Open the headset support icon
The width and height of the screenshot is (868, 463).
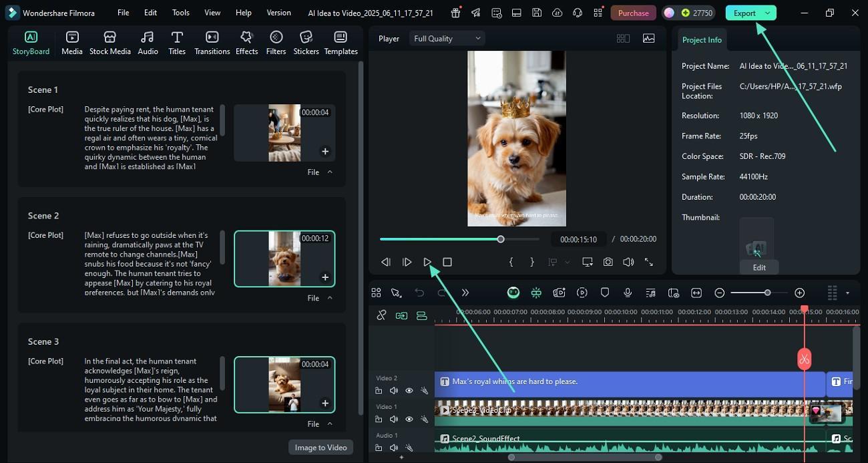point(578,13)
